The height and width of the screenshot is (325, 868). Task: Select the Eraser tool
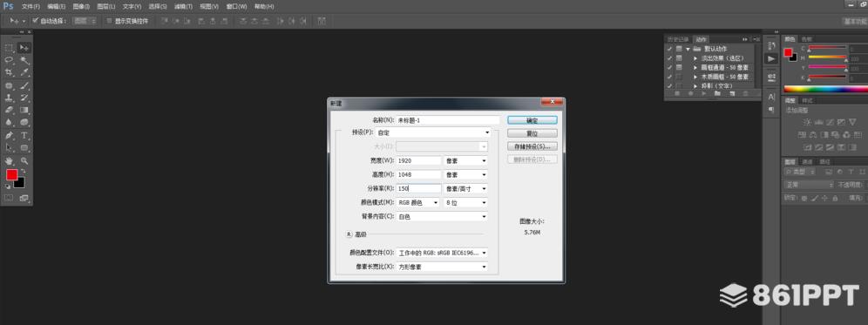point(10,110)
